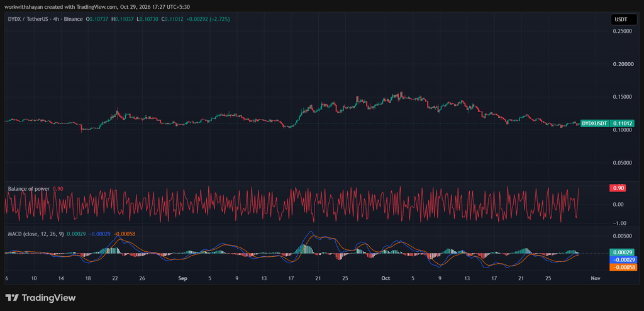Click the Sep label on time axis
644x311 pixels.
(183, 278)
